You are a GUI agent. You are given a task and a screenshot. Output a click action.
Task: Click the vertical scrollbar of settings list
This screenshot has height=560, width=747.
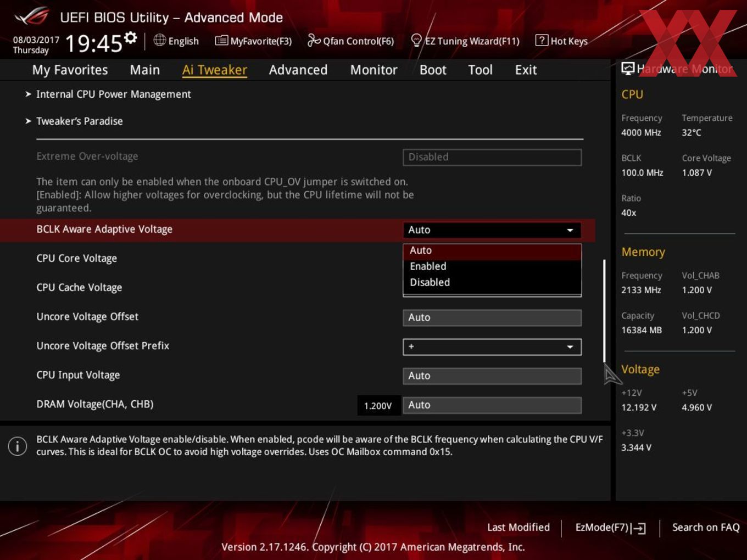pyautogui.click(x=604, y=310)
